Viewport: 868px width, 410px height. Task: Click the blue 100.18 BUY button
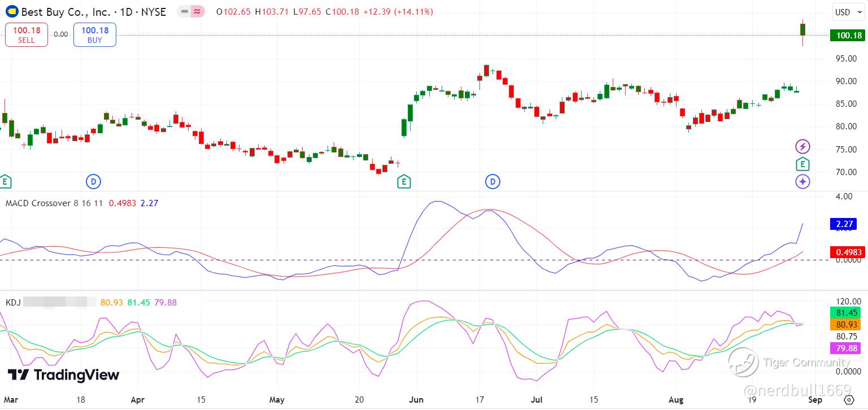95,34
